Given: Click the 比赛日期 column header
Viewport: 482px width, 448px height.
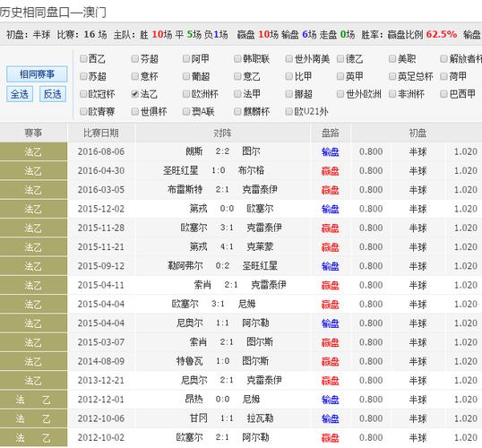Looking at the screenshot, I should (x=101, y=133).
